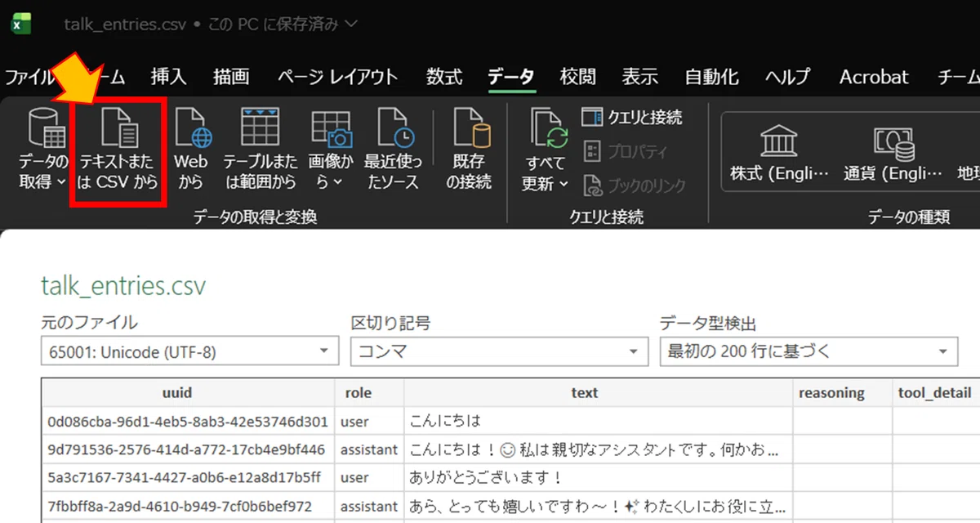This screenshot has width=980, height=523.
Task: Select the cell starting あら、とっても嬉しい
Action: [x=598, y=506]
